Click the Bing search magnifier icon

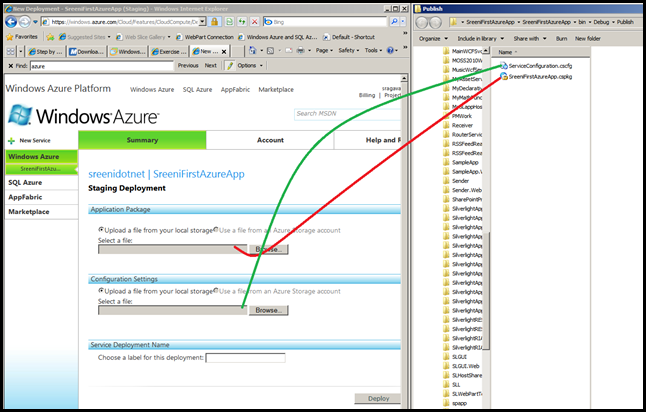point(394,22)
